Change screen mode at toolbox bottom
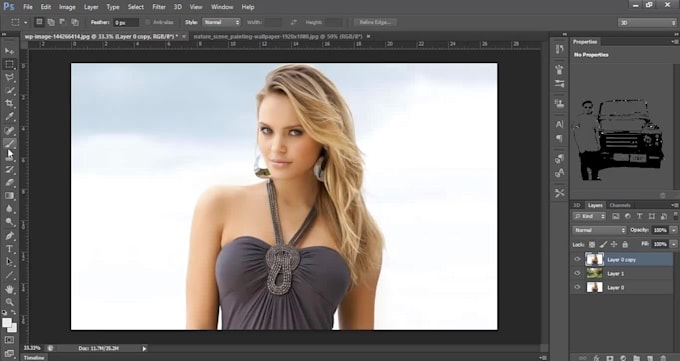680x361 pixels. 10,353
